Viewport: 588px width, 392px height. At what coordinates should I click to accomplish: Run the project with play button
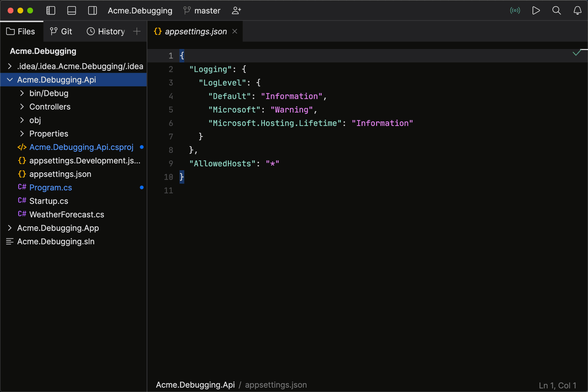[536, 11]
